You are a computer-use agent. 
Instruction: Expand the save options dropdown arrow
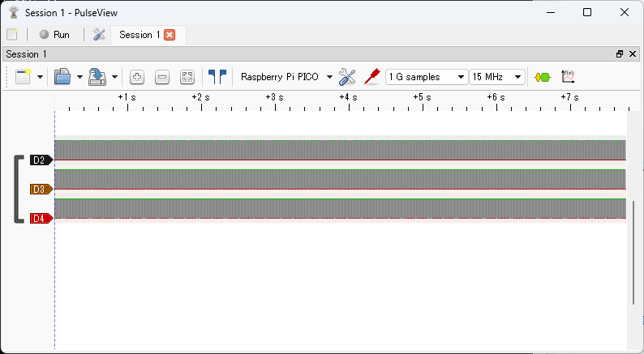click(x=114, y=77)
